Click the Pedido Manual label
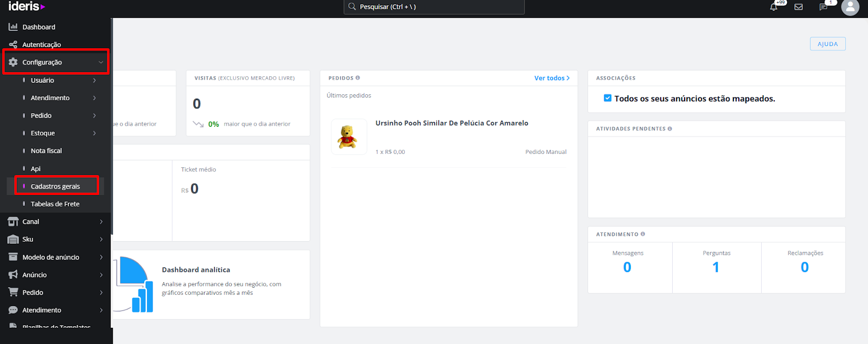Screen dimensions: 868x344 (546, 152)
